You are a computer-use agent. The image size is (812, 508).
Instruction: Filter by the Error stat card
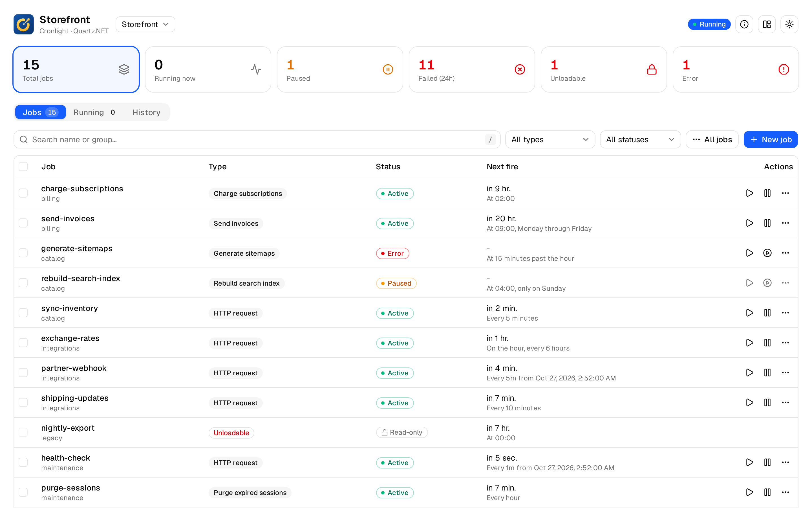click(736, 69)
